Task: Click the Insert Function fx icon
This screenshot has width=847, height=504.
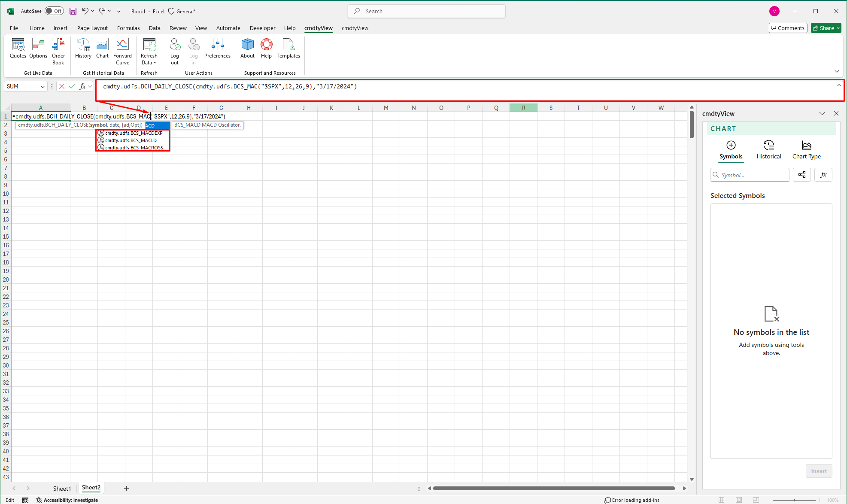Action: (82, 86)
